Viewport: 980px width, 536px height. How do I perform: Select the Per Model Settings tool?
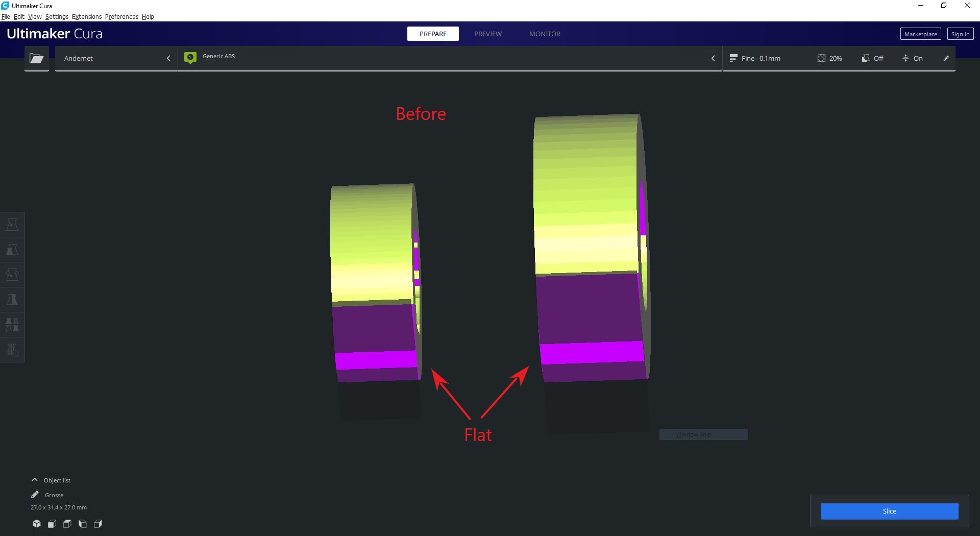coord(12,325)
